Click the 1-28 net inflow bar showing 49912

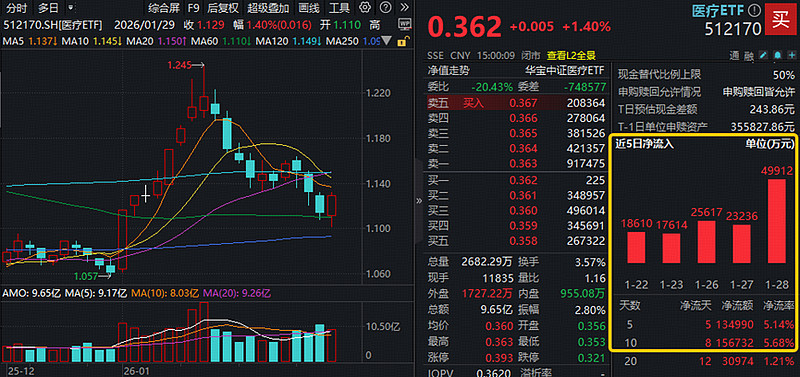point(777,220)
